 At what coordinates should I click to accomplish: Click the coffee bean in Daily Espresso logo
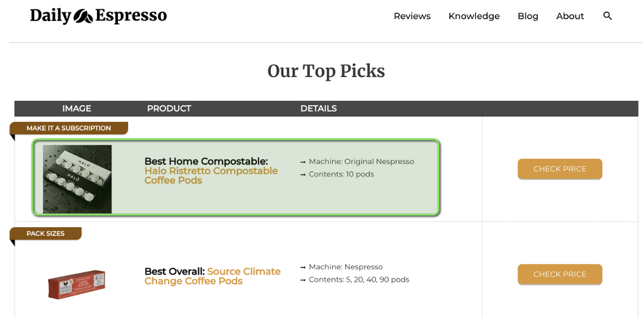pyautogui.click(x=83, y=16)
